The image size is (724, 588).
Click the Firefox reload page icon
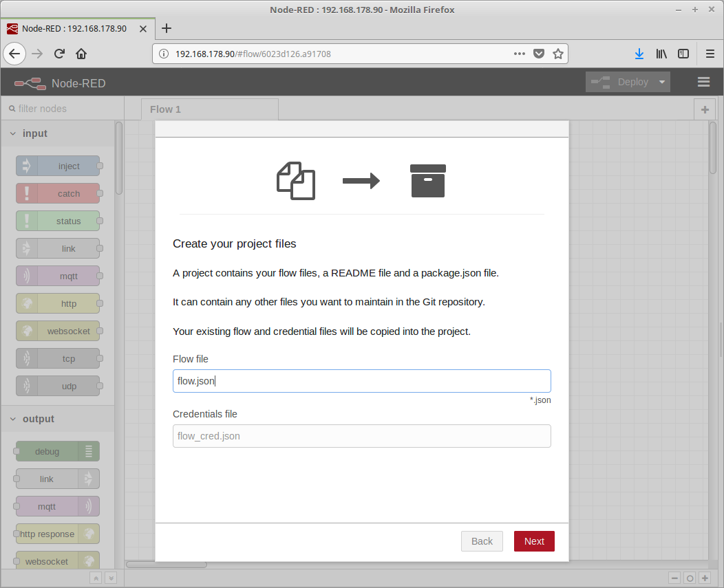(59, 54)
